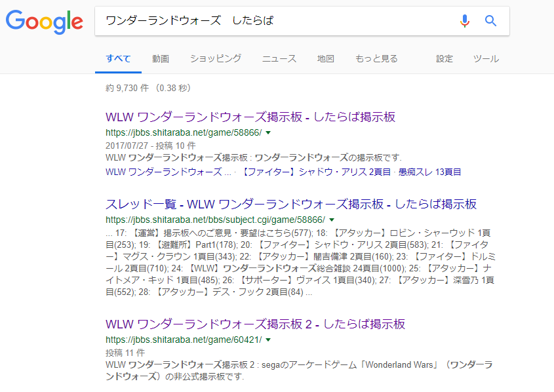Click snippet text 【運営】掲示板へのご意見・要望はこちら(577)
This screenshot has width=554, height=392.
coord(222,233)
